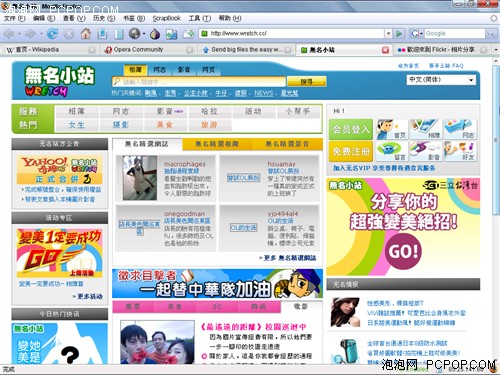
Task: Click the 哈拉 service navigation item
Action: [210, 111]
